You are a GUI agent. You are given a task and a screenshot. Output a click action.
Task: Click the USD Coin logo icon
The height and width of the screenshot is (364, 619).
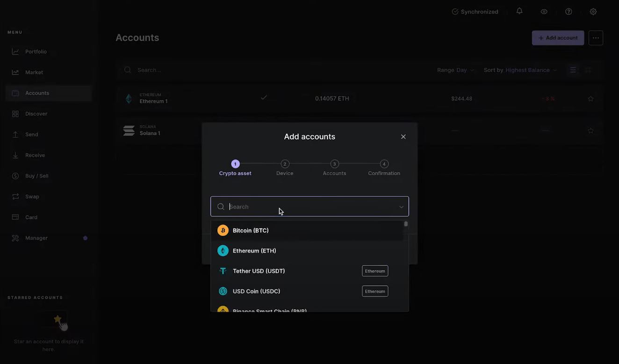pos(223,291)
